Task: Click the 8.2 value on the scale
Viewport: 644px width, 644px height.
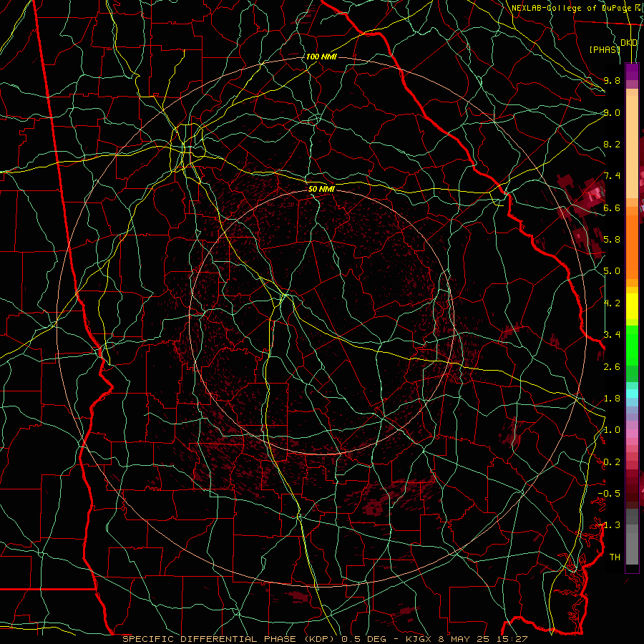Action: [x=612, y=144]
